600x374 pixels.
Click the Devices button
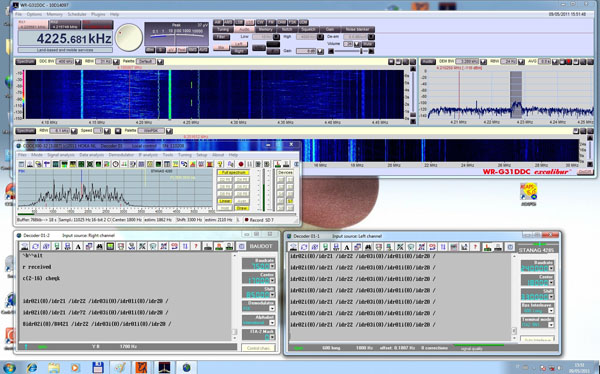285,173
